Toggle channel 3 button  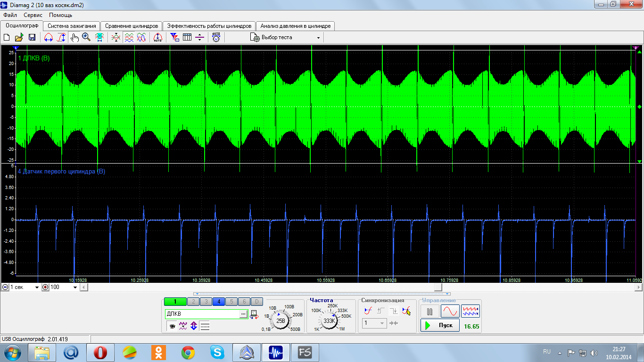coord(206,302)
